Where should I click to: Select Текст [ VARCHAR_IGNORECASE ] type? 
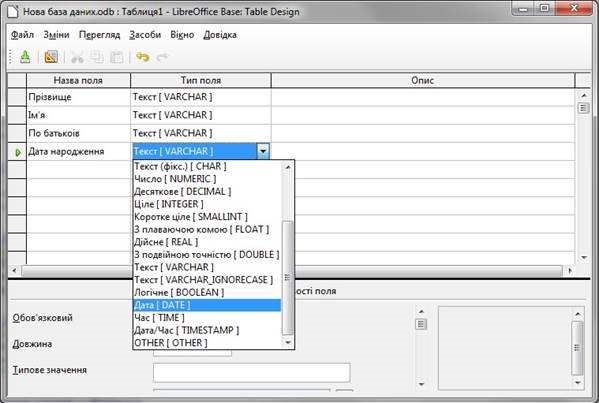[x=207, y=280]
